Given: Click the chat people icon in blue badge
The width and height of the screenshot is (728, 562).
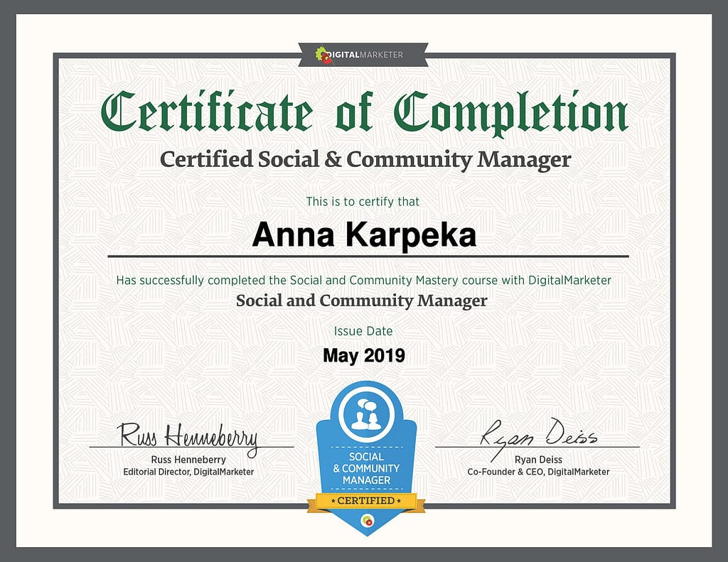Looking at the screenshot, I should pyautogui.click(x=365, y=416).
